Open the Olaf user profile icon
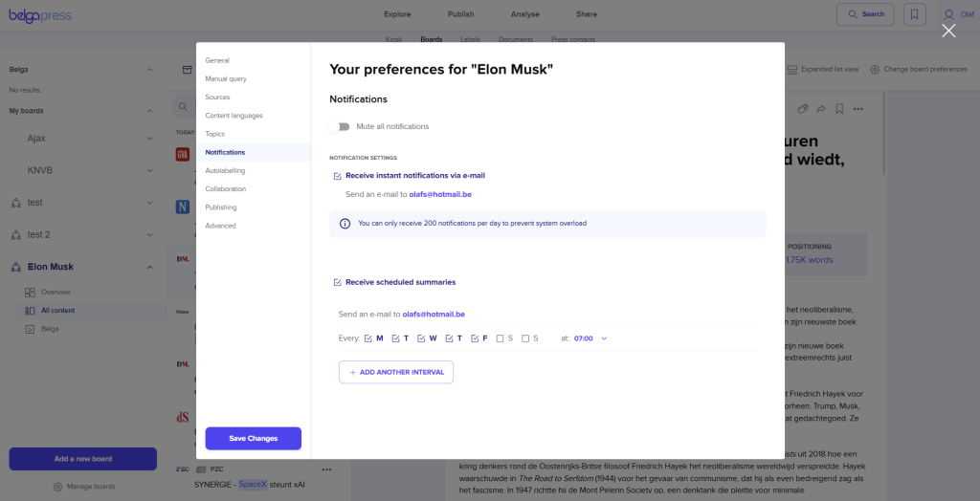980x501 pixels. [948, 14]
